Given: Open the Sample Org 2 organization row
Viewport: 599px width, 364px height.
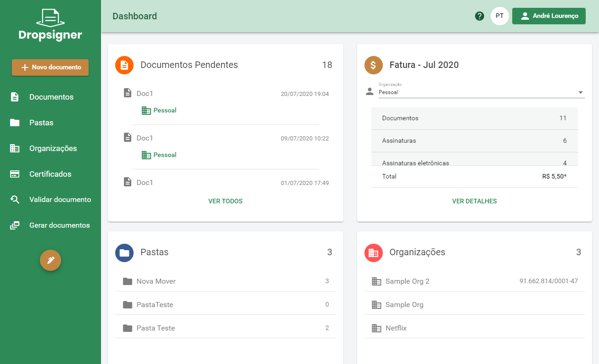Looking at the screenshot, I should click(x=475, y=281).
